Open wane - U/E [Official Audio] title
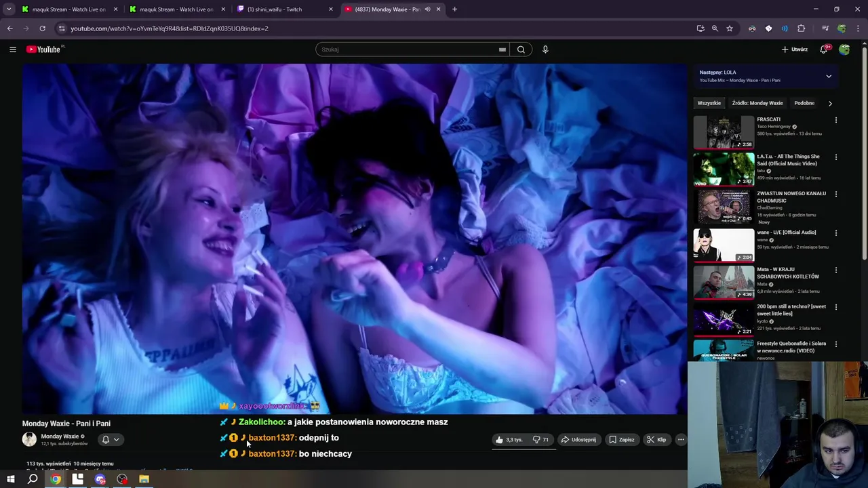The image size is (868, 488). [787, 232]
